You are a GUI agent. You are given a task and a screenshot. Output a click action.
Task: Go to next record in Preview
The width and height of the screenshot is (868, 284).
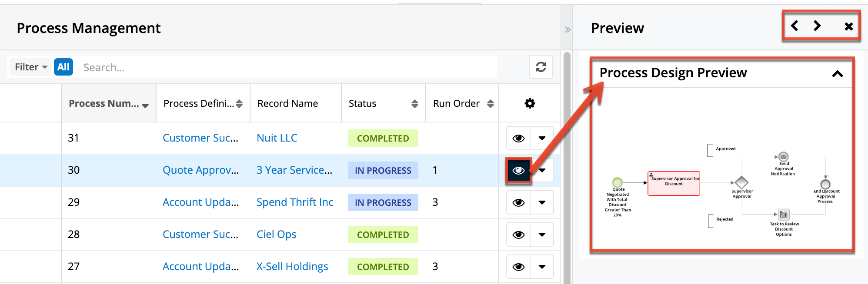coord(817,26)
